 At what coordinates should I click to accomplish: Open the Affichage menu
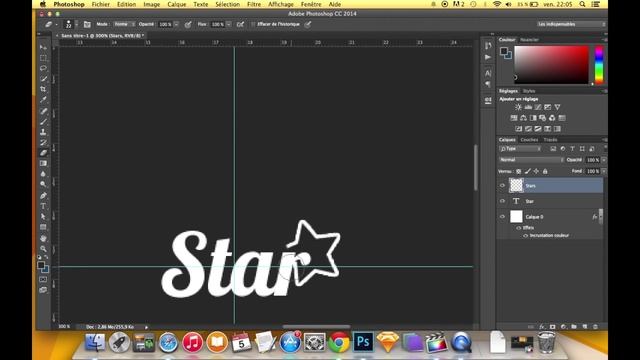pos(281,4)
